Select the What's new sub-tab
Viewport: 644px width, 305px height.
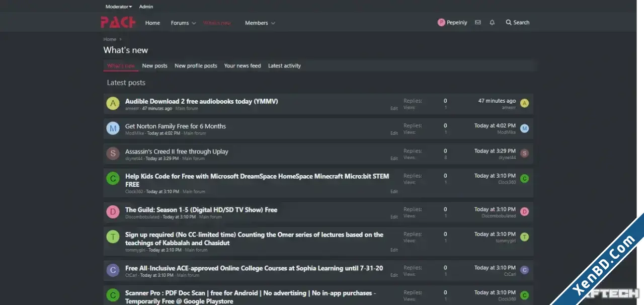(121, 66)
